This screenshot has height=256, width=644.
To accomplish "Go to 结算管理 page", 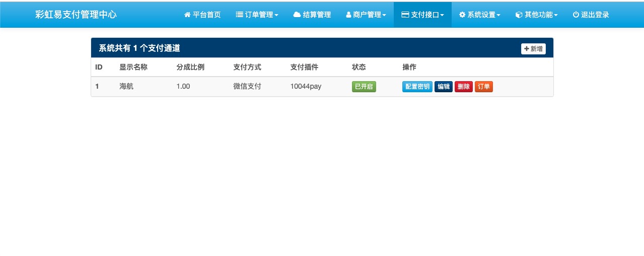I will (x=312, y=15).
